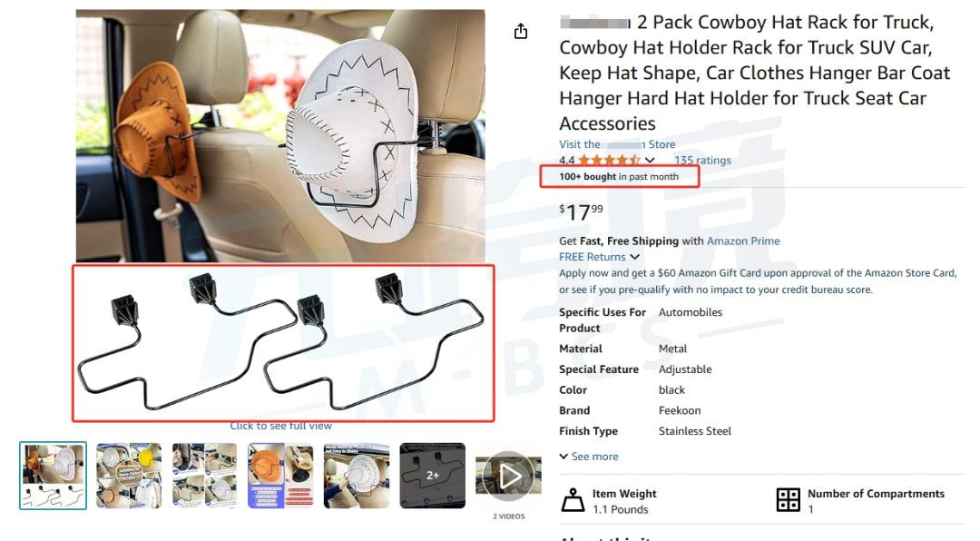Open the Amazon Prime link
The image size is (980, 541).
(743, 241)
